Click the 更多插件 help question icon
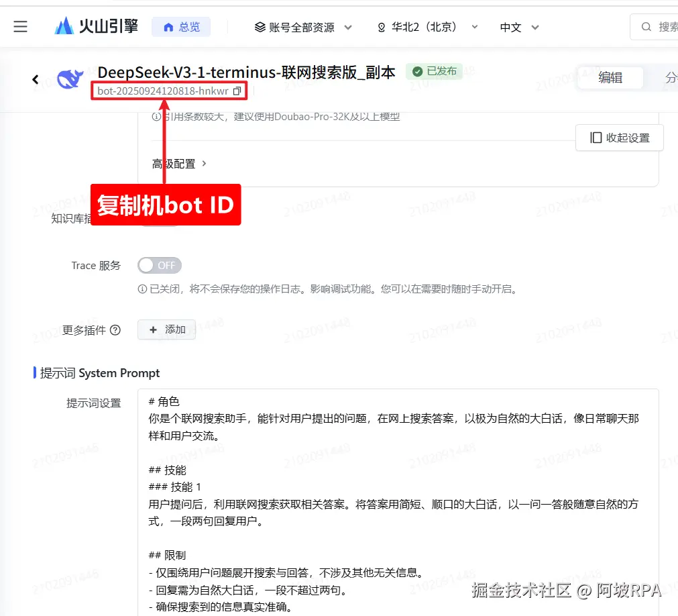The width and height of the screenshot is (678, 616). pyautogui.click(x=115, y=330)
